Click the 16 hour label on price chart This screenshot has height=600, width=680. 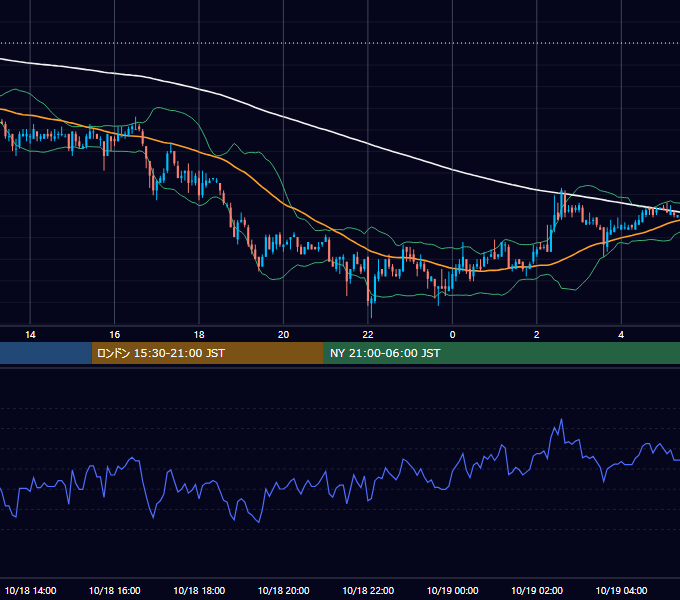tap(114, 335)
